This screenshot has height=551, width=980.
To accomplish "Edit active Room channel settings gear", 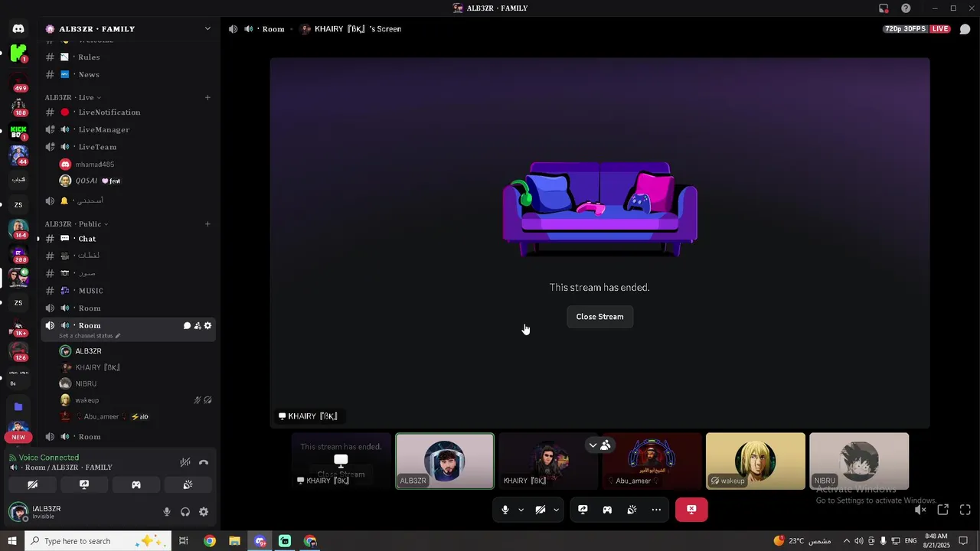I will click(x=207, y=326).
